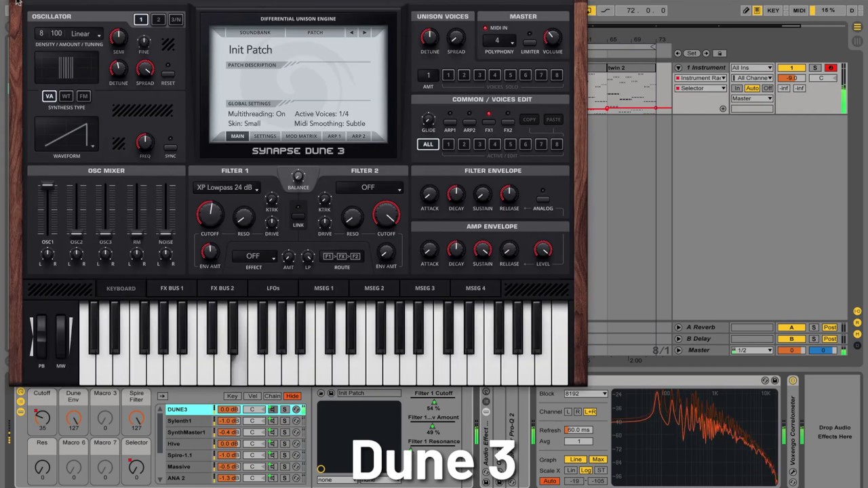Jump to previous locator arrow
868x488 pixels.
tap(677, 54)
